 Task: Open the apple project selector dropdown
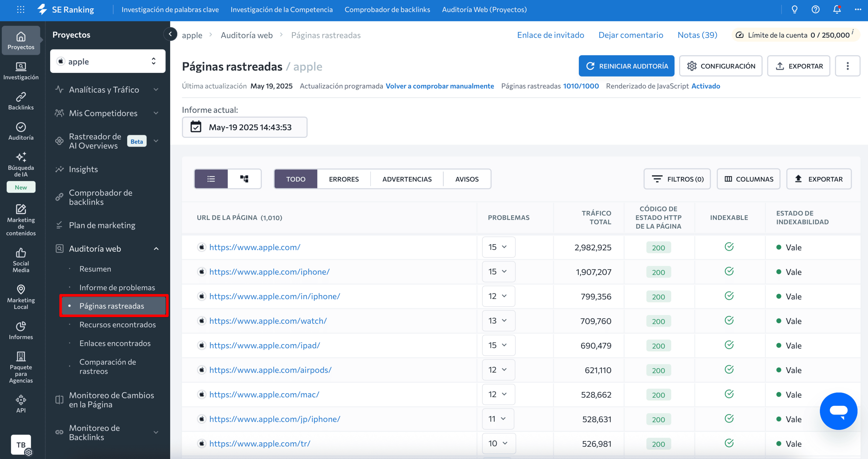(108, 61)
